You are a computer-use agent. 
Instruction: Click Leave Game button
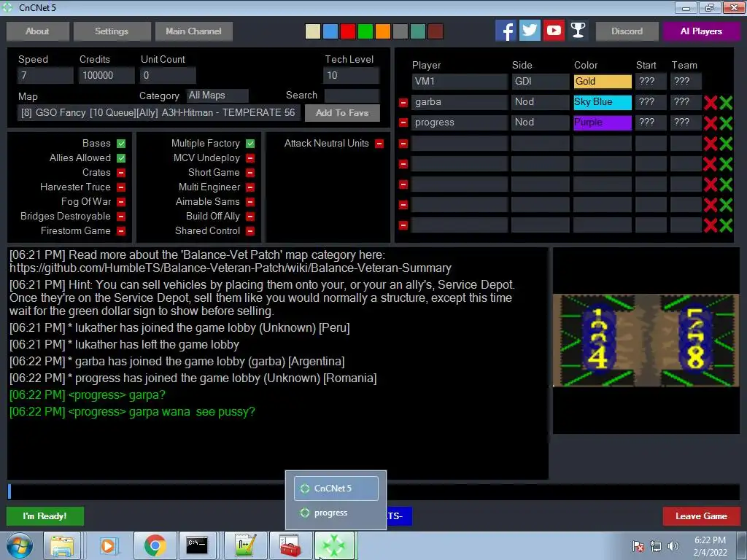tap(701, 516)
